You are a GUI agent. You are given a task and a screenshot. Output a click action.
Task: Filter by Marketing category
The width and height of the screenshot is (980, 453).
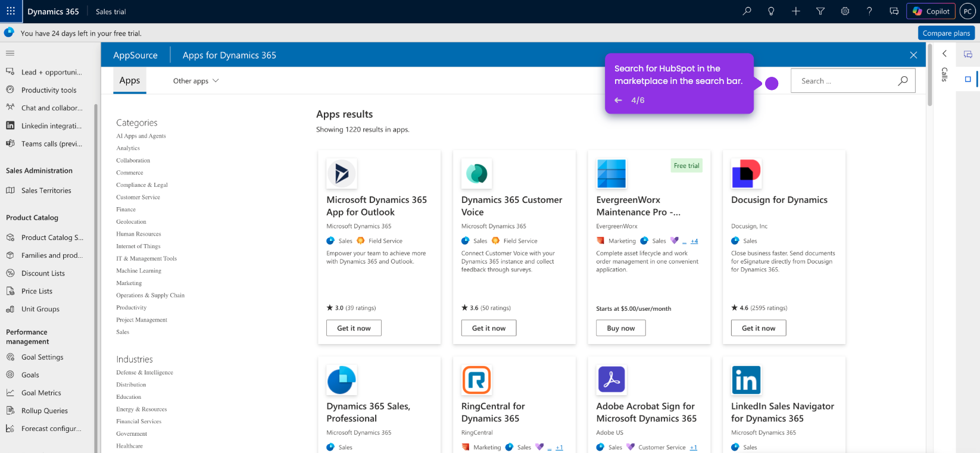(x=129, y=283)
